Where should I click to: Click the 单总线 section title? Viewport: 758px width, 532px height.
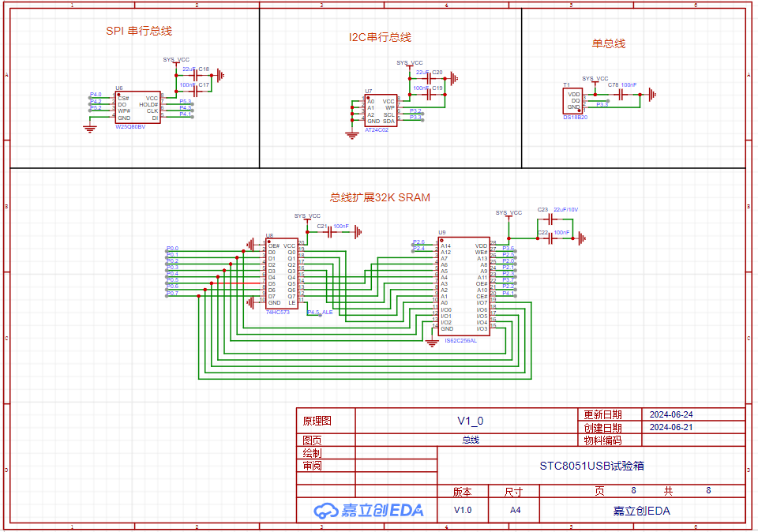click(x=609, y=43)
